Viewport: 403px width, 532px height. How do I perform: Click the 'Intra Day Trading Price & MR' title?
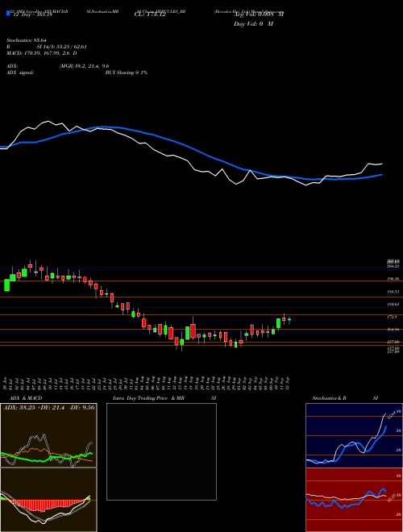pyautogui.click(x=148, y=398)
